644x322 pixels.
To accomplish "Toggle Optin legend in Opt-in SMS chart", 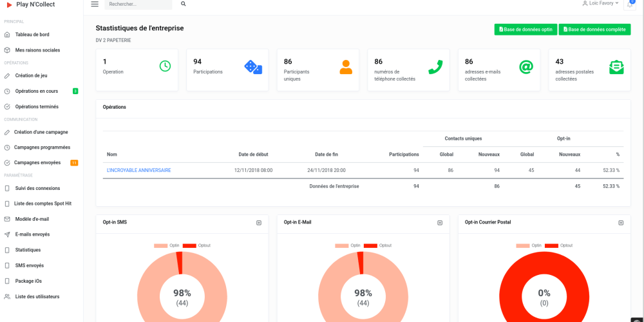I will [x=166, y=245].
